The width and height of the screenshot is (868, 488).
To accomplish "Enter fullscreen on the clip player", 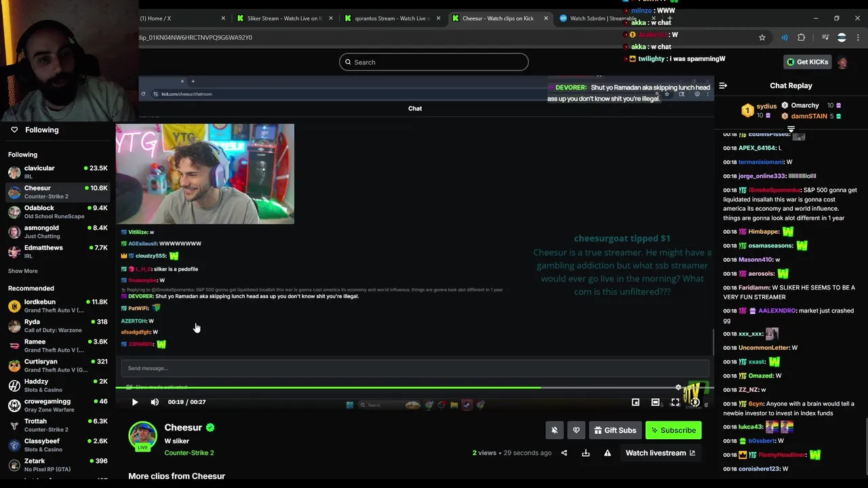I will click(x=675, y=402).
